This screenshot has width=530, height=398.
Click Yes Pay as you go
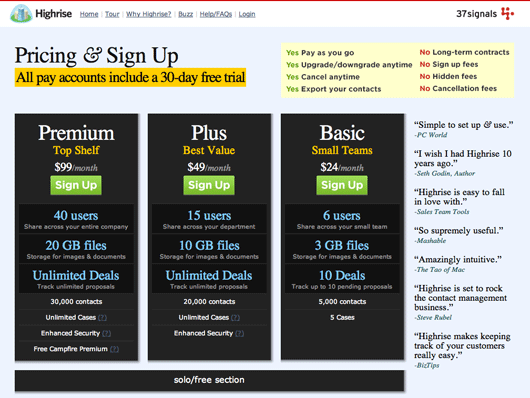tap(320, 53)
